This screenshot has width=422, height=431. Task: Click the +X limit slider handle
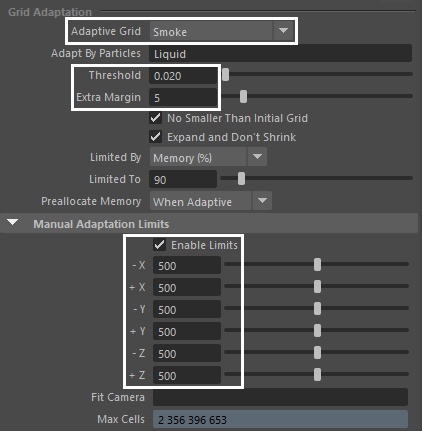click(x=317, y=286)
